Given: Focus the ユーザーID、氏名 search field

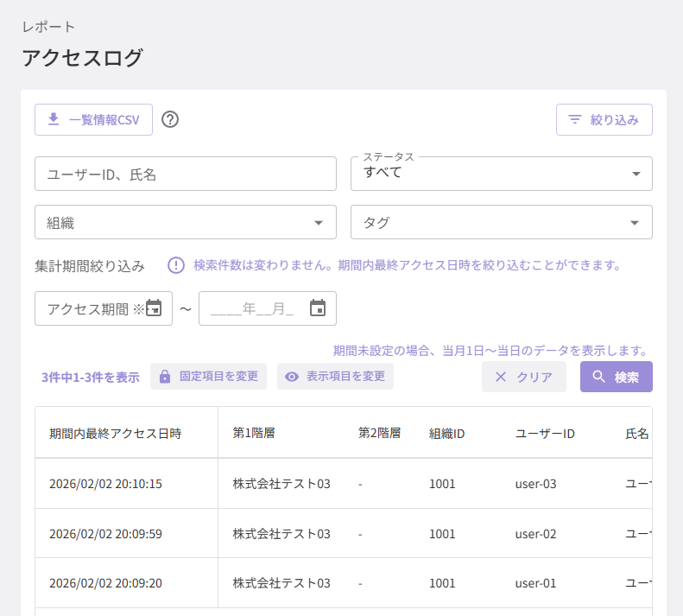Looking at the screenshot, I should click(186, 174).
